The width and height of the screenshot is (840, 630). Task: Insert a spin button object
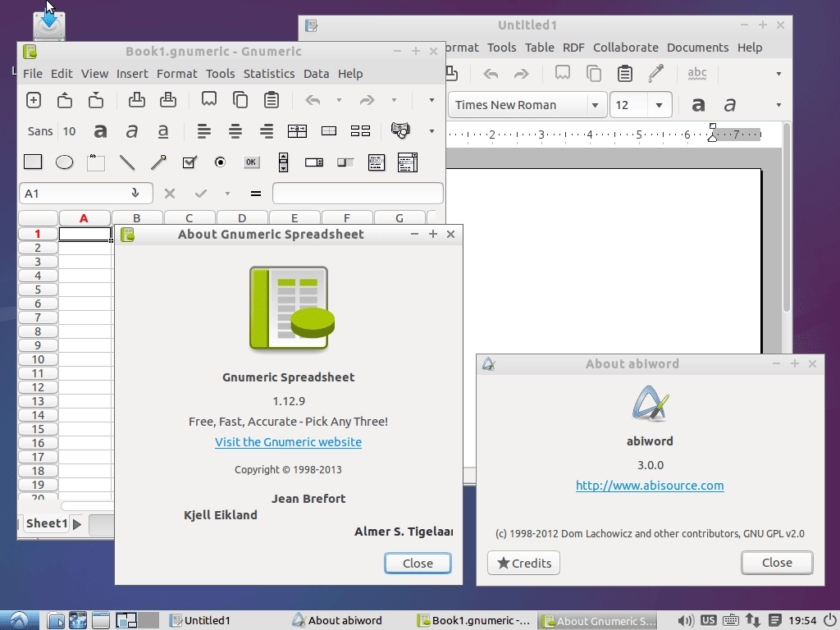(314, 162)
